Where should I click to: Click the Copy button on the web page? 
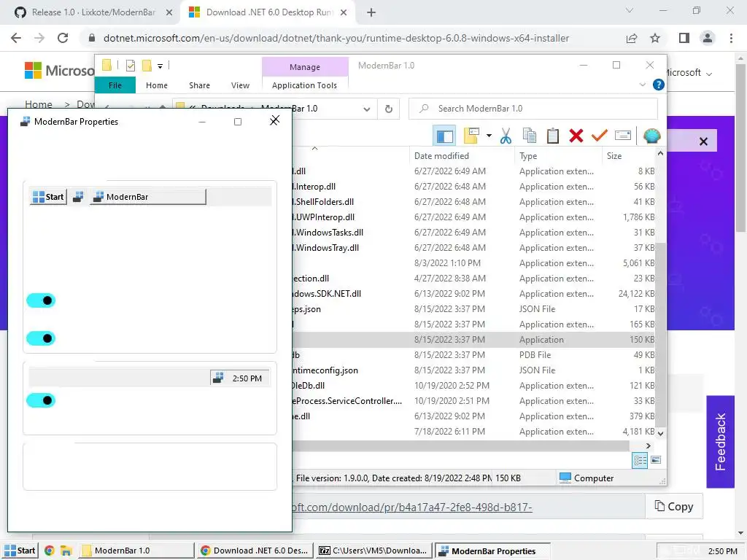[x=673, y=506]
